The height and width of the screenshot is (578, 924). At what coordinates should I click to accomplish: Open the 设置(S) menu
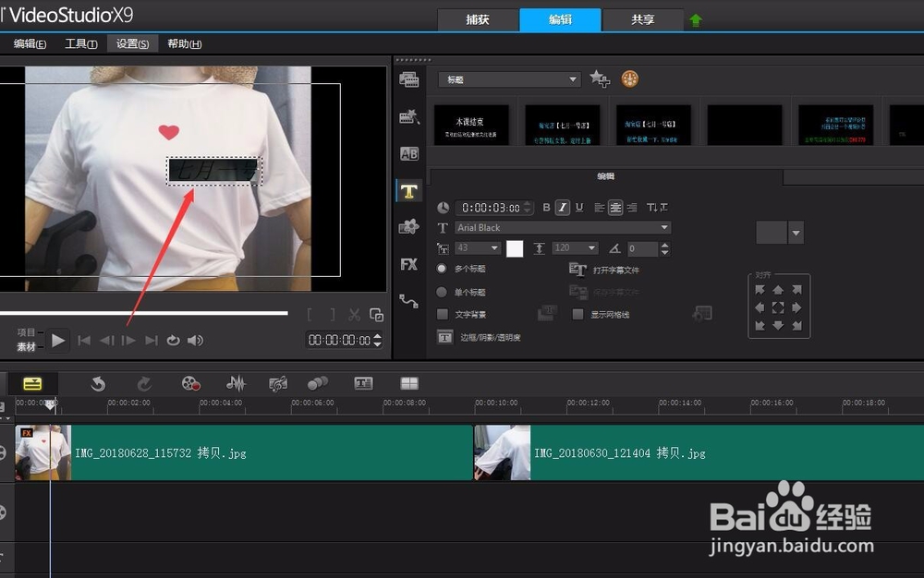pyautogui.click(x=131, y=42)
